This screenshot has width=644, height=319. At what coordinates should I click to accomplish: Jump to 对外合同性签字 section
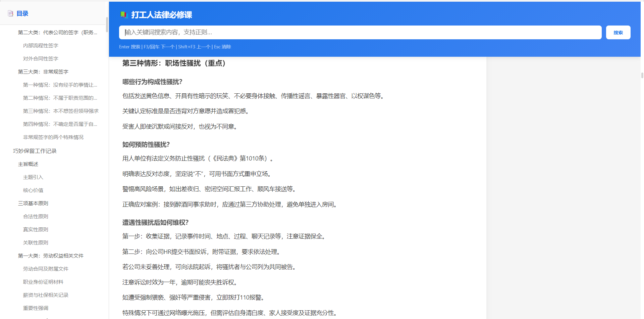[41, 59]
